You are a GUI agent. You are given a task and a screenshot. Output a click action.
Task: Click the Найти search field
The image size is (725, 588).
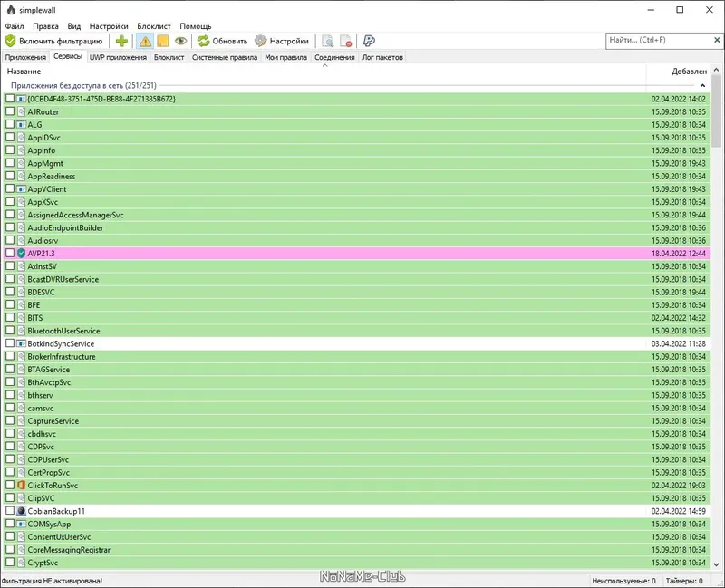pos(659,40)
